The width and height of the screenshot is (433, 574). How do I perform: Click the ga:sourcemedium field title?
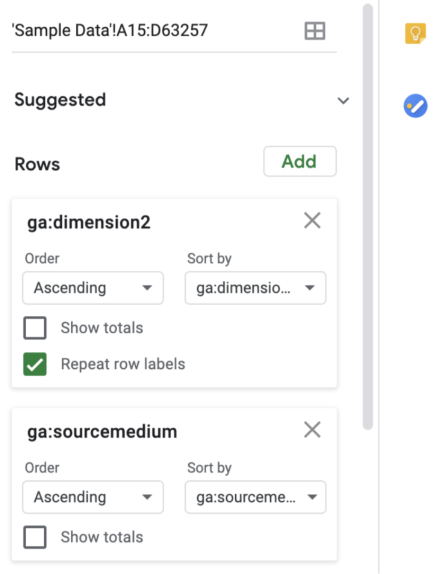pyautogui.click(x=102, y=432)
